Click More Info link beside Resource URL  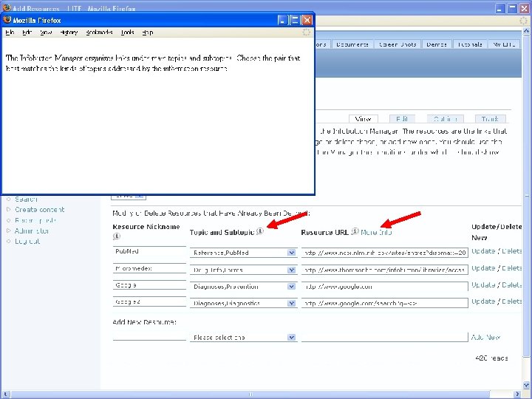[x=376, y=233]
